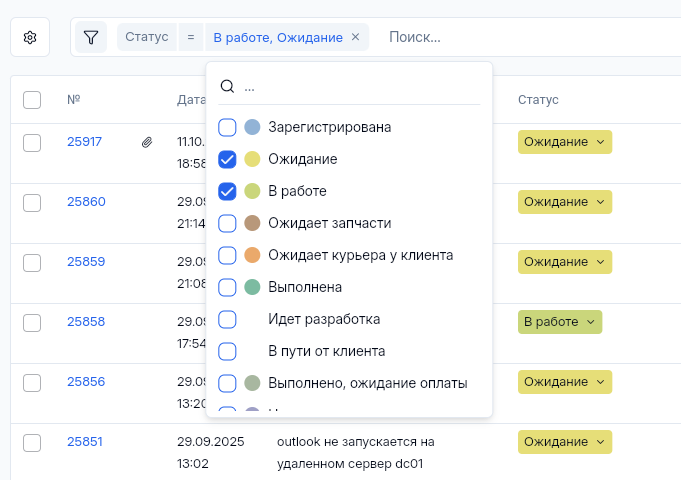Expand the В работе status dropdown on ticket 25858
Image resolution: width=681 pixels, height=480 pixels.
click(560, 322)
